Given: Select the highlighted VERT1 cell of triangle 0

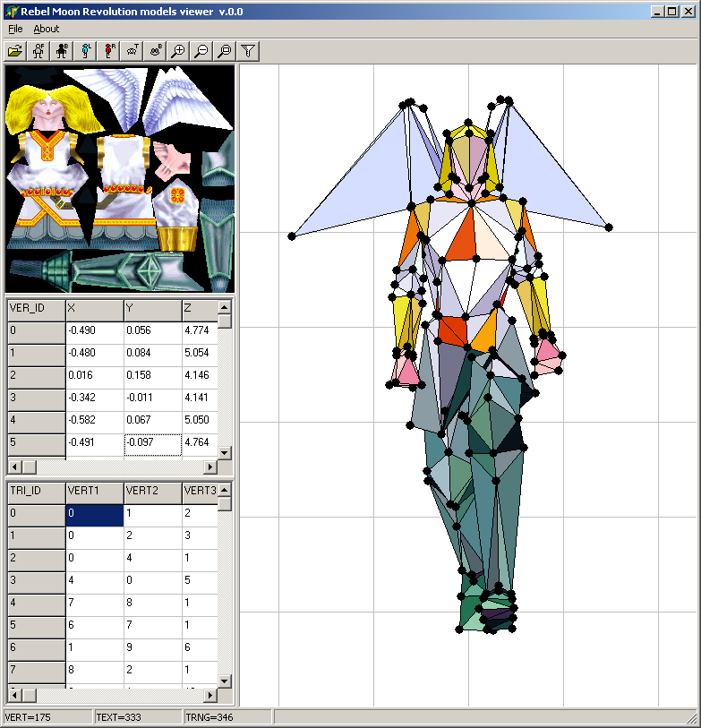Looking at the screenshot, I should point(95,515).
